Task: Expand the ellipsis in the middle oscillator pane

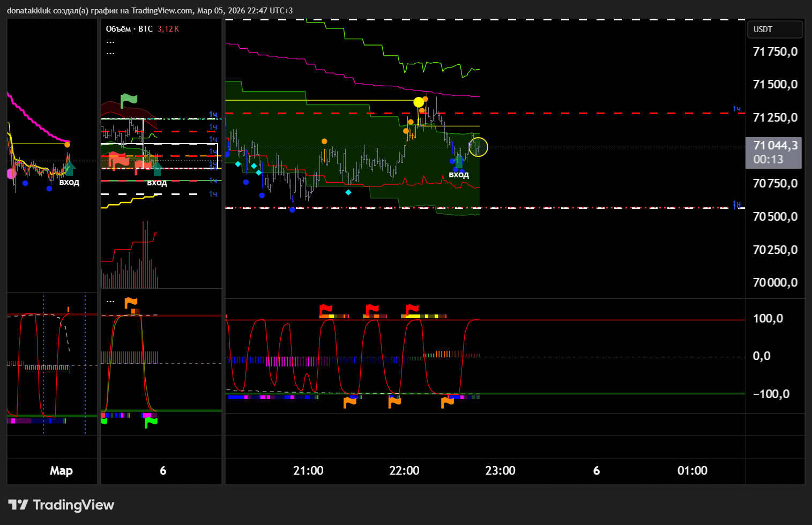Action: (110, 301)
